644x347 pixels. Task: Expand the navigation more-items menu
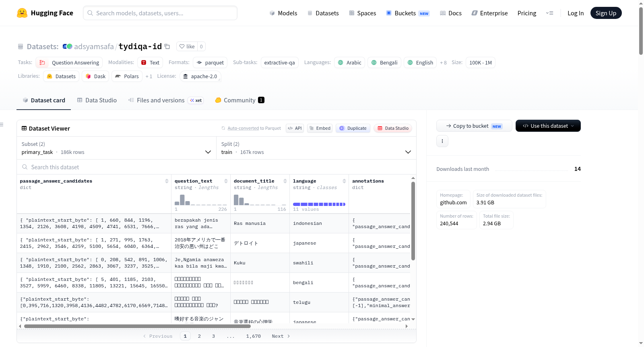click(549, 13)
